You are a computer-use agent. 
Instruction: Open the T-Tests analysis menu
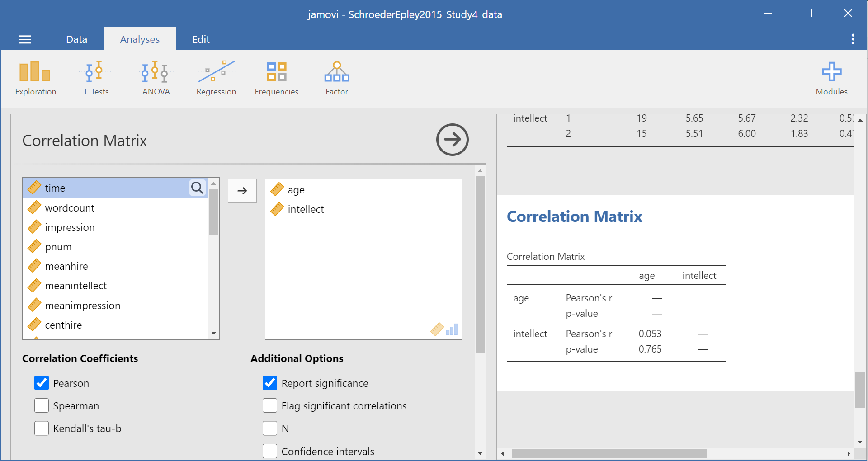coord(96,79)
